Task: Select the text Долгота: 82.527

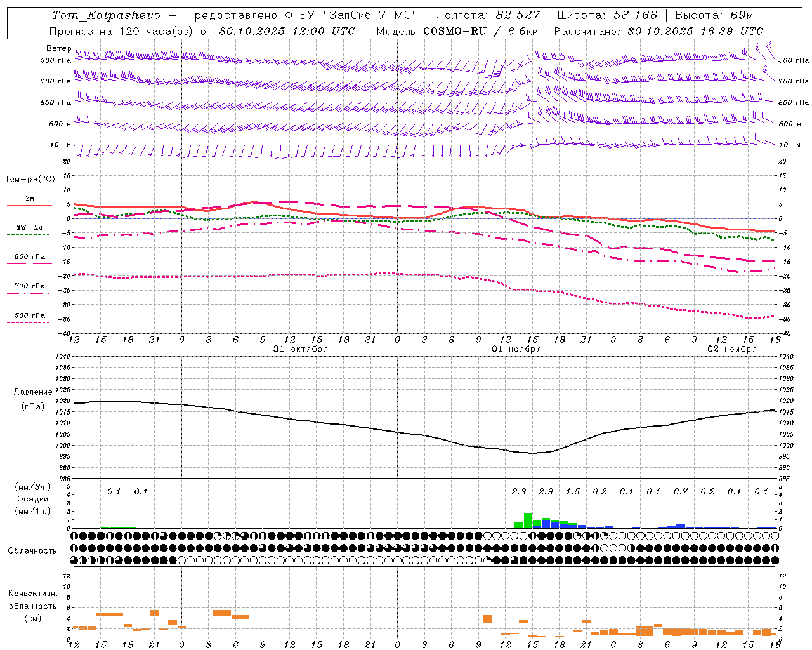Action: click(x=488, y=15)
